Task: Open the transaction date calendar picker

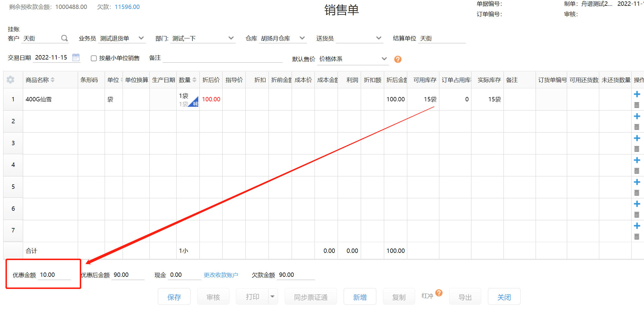Action: point(76,57)
